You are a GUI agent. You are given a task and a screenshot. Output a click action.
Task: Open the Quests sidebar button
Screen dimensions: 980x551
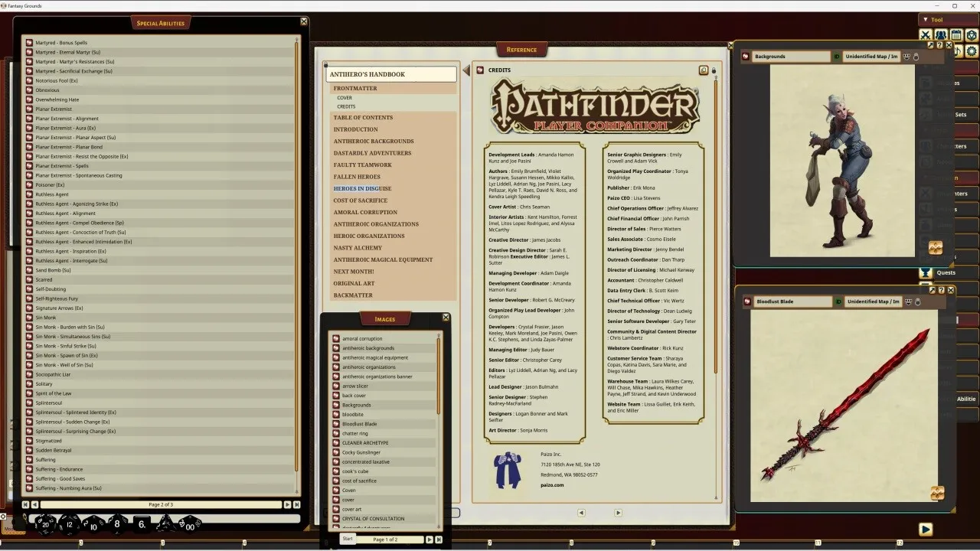(x=946, y=272)
